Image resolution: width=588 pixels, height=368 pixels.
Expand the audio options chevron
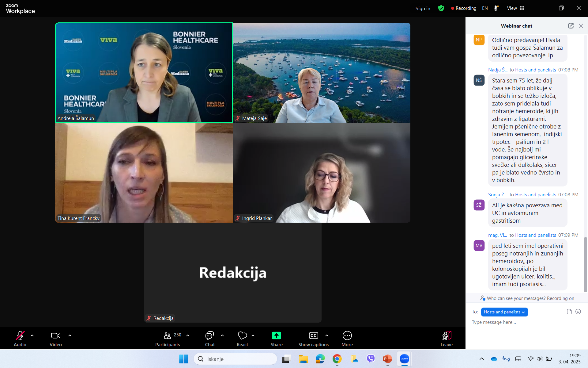pyautogui.click(x=32, y=335)
